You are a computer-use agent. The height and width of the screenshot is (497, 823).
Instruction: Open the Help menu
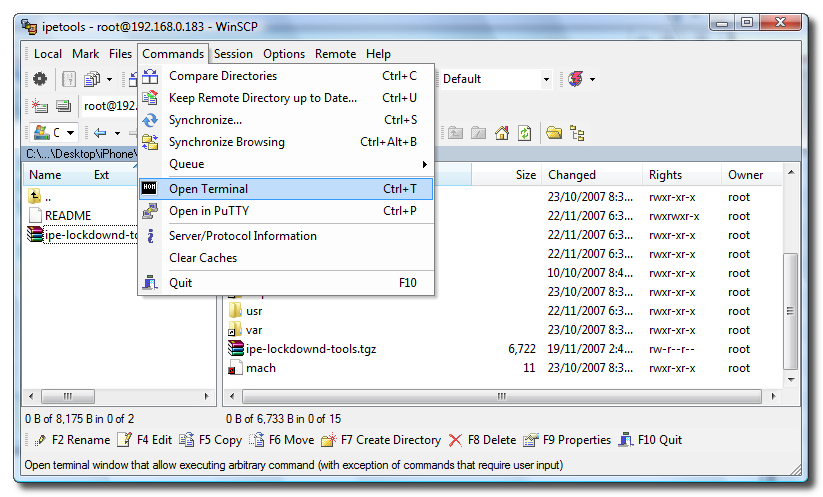click(x=378, y=54)
